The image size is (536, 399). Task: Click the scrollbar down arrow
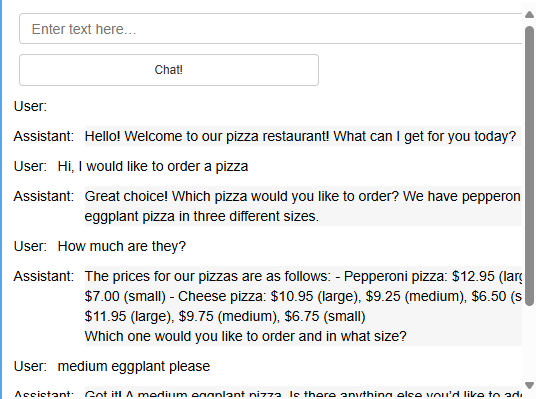[529, 385]
